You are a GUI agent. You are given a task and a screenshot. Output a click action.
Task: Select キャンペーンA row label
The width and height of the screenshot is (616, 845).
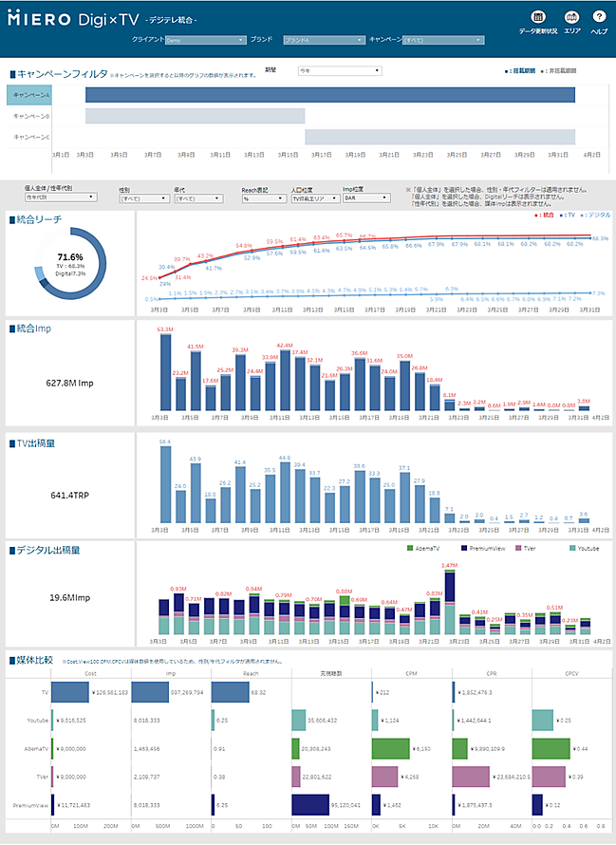(x=31, y=95)
